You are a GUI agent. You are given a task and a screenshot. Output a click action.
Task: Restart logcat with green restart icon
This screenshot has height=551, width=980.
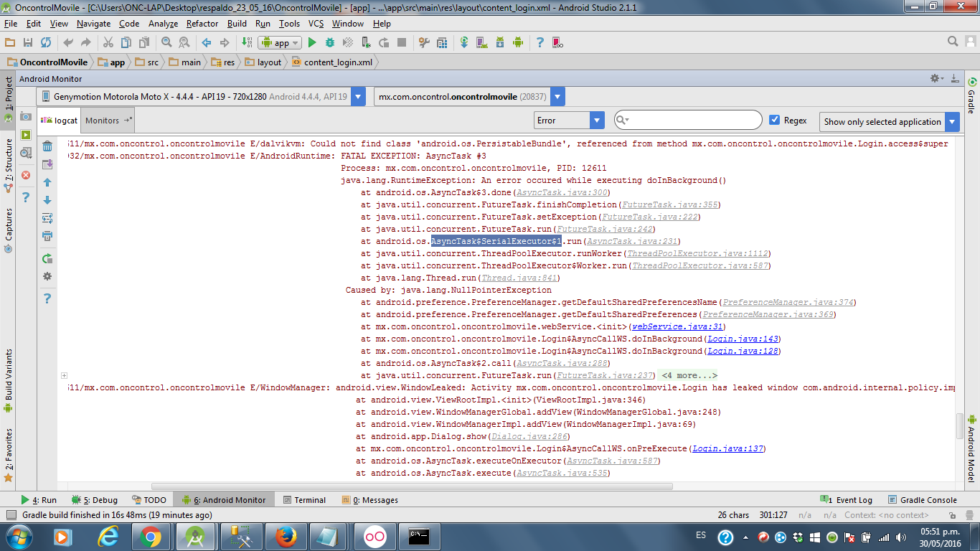point(47,258)
